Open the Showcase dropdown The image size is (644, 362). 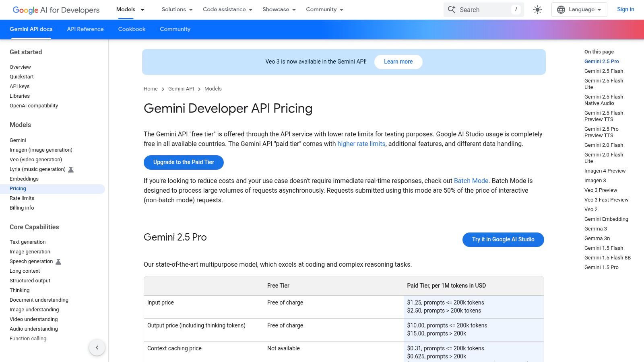tap(279, 10)
